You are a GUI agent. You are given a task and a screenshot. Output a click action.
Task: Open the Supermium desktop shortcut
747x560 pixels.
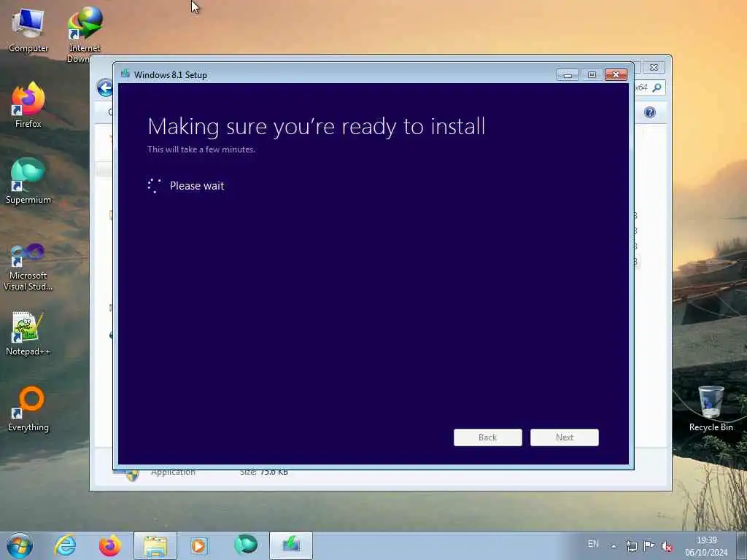28,181
